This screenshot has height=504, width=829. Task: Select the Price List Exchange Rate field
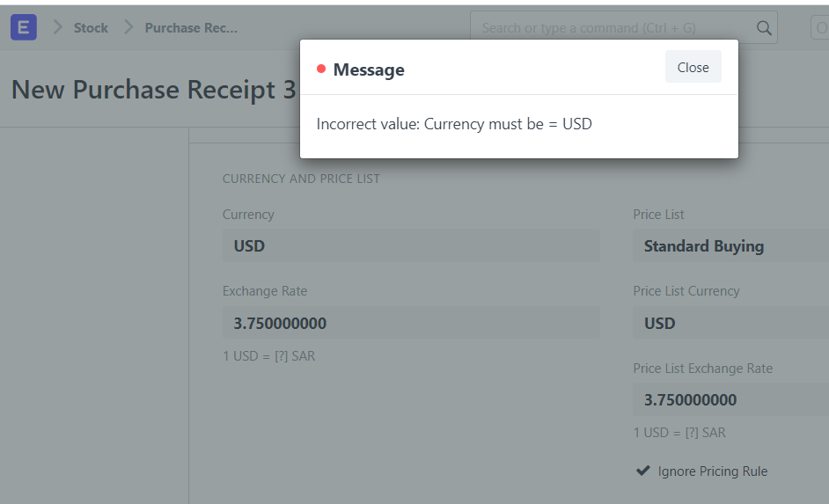point(731,399)
